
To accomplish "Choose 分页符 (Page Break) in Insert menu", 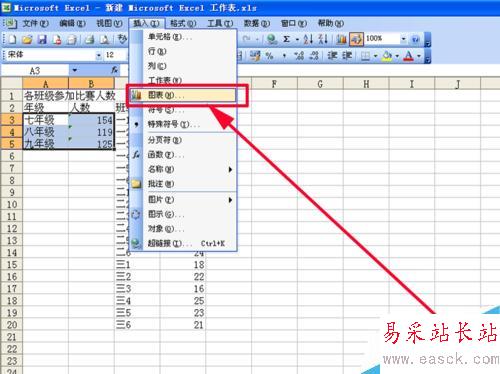I will click(x=182, y=140).
